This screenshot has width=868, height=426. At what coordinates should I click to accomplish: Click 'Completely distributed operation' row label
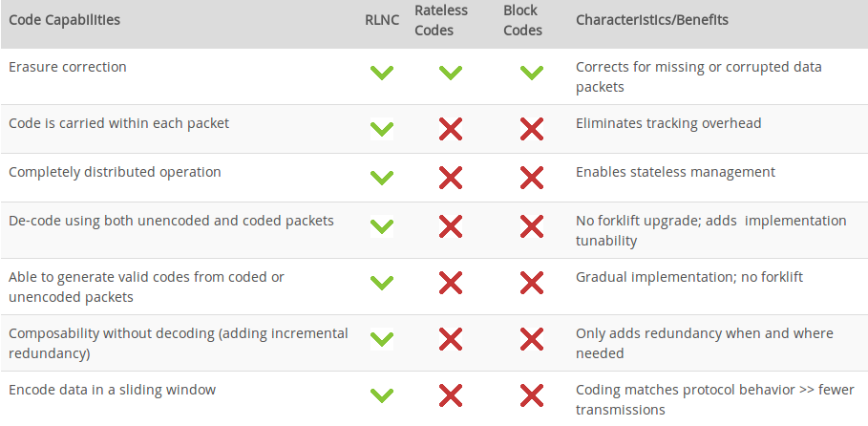115,172
